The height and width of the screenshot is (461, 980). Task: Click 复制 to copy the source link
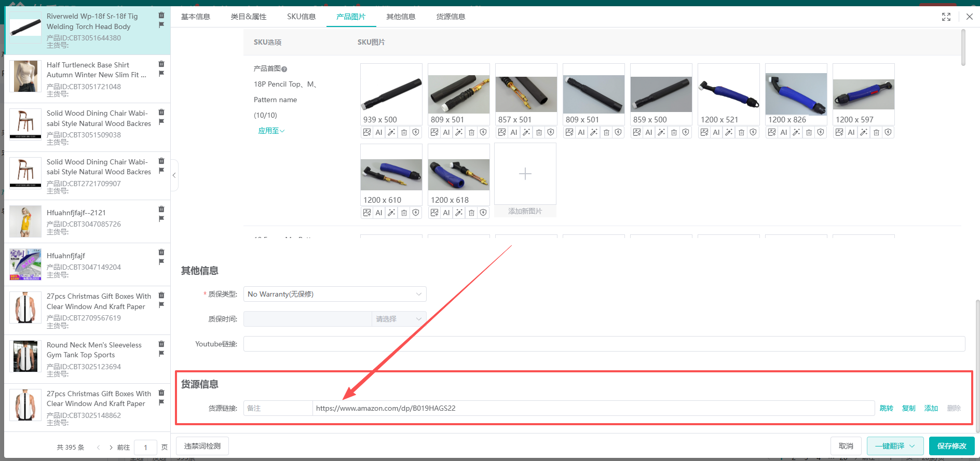click(909, 408)
